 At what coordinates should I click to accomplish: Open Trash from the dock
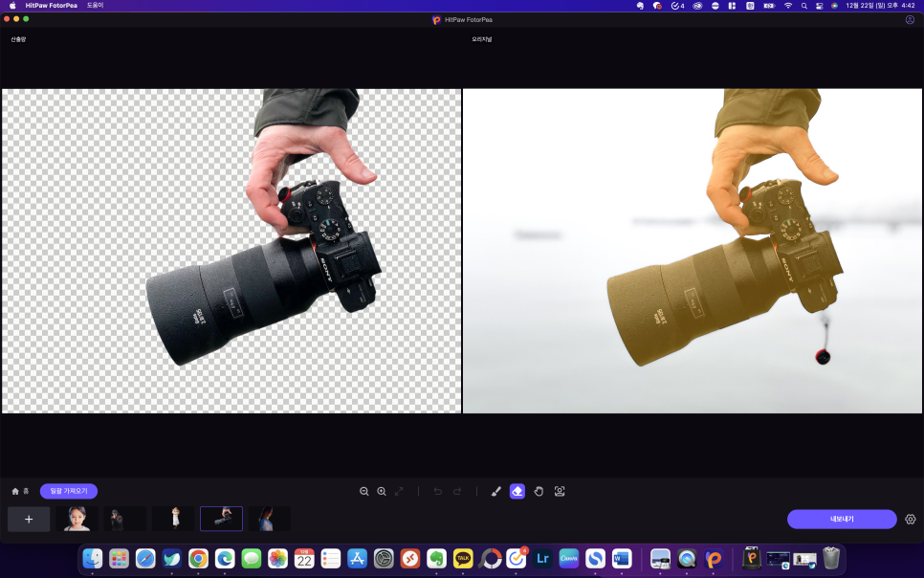[831, 558]
